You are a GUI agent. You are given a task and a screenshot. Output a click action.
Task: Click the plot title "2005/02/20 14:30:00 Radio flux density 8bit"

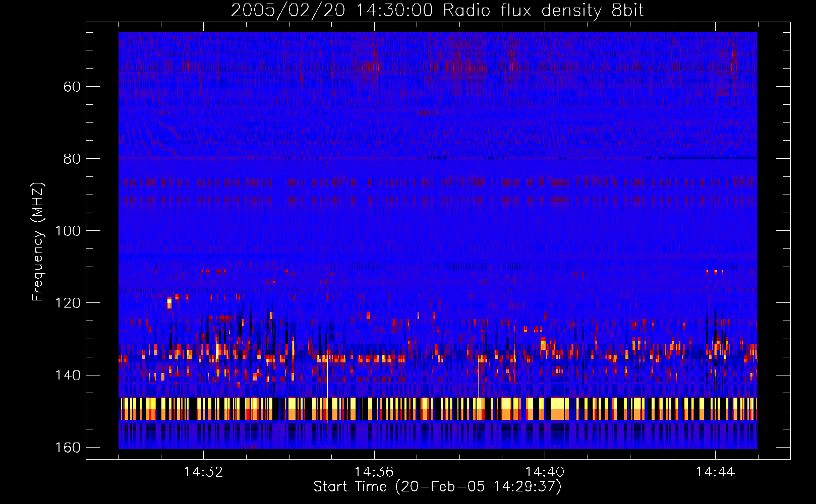tap(437, 11)
